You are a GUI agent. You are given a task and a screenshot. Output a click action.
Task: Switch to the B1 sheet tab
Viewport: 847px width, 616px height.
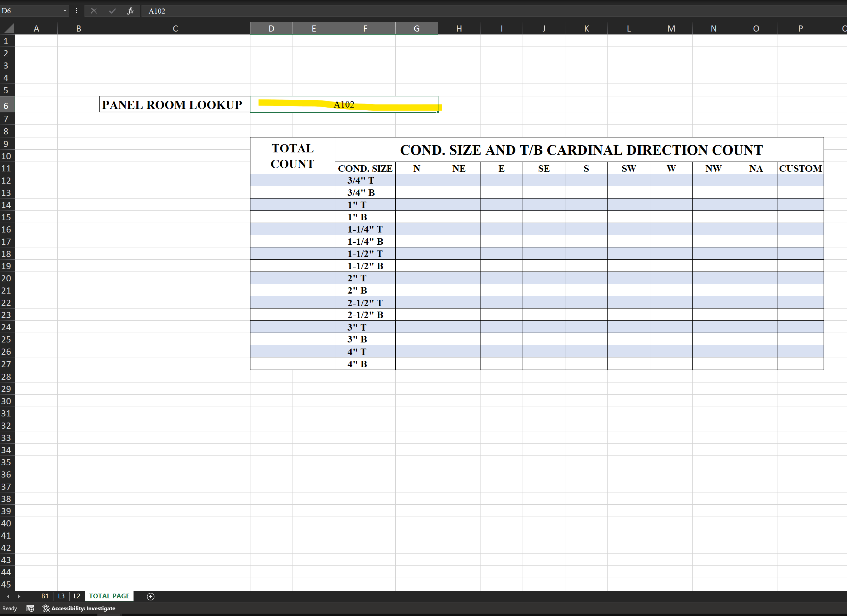coord(45,596)
